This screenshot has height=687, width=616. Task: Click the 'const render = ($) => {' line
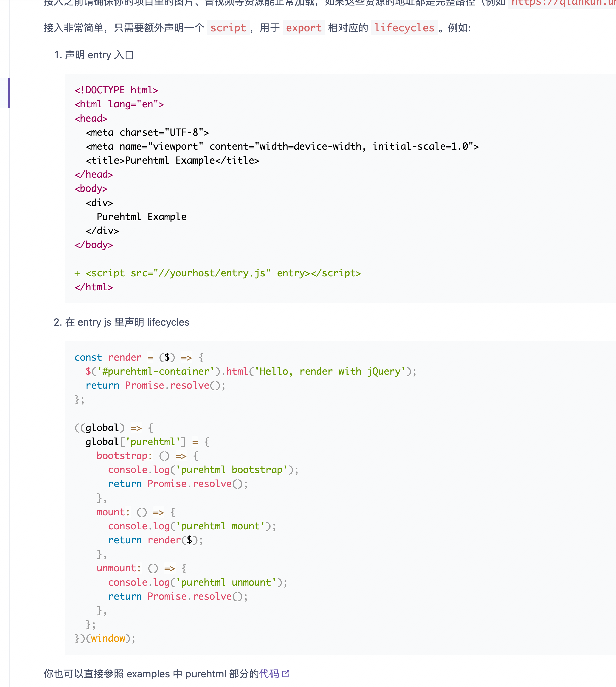point(139,357)
